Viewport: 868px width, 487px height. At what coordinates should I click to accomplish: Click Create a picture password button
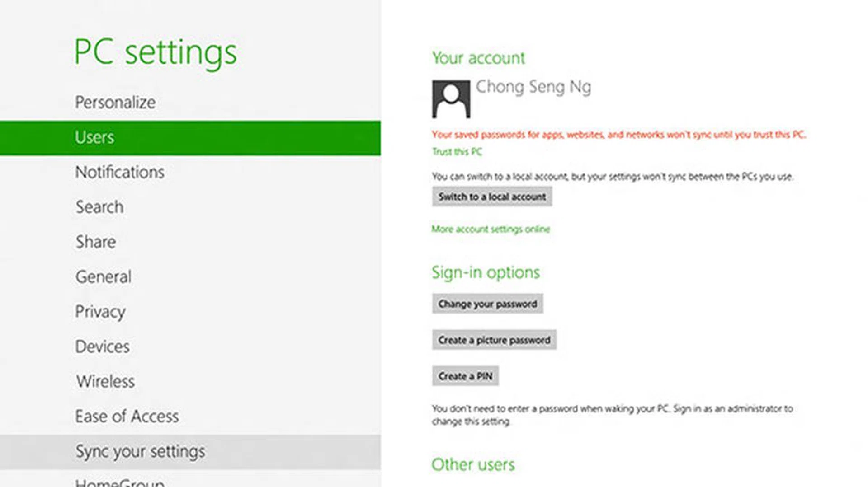click(x=494, y=340)
